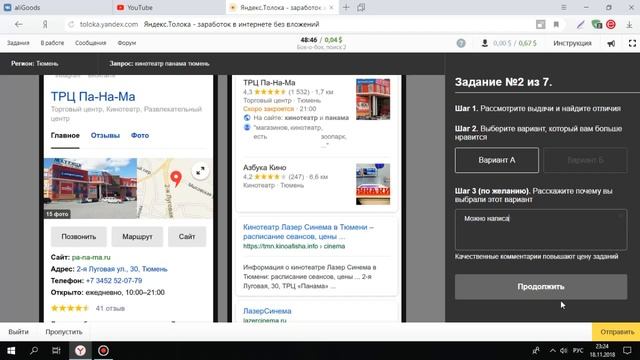Choose Вариант Б
640x360 pixels.
pyautogui.click(x=585, y=160)
